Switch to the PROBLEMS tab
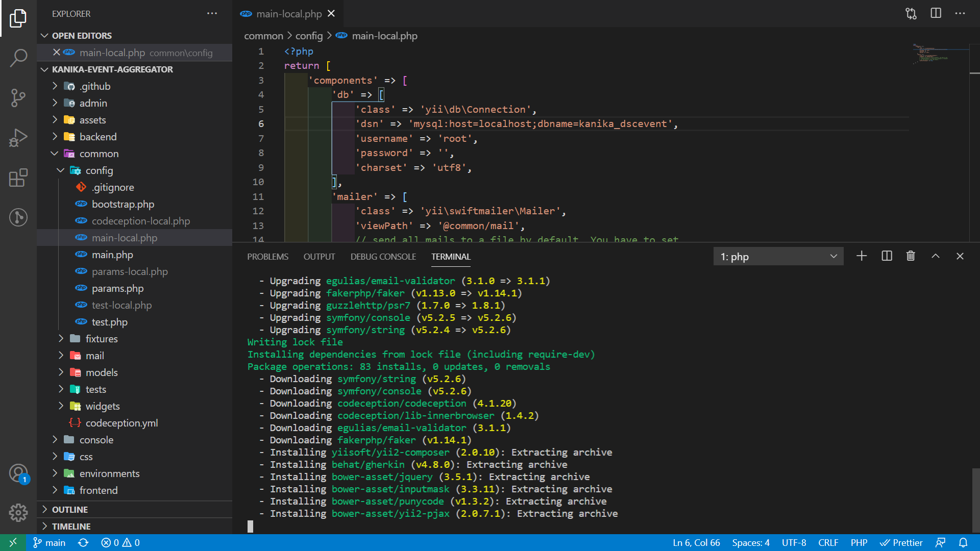The width and height of the screenshot is (980, 551). pos(267,257)
